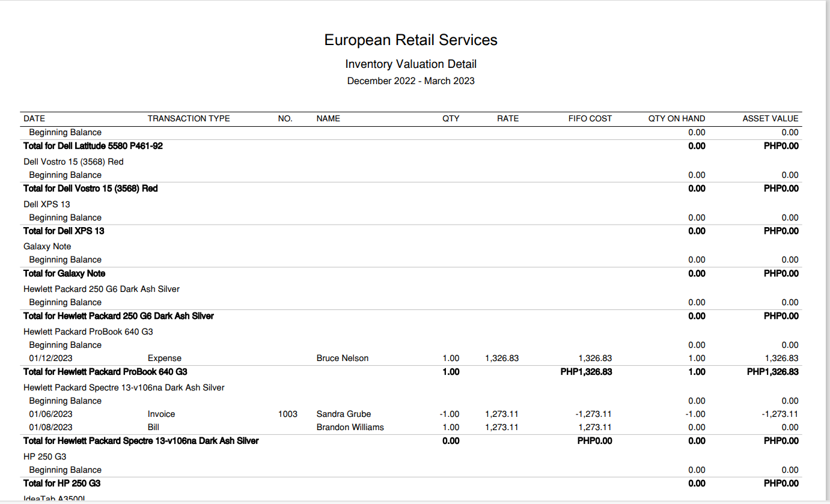Image resolution: width=830 pixels, height=504 pixels.
Task: Click the TRANSACTION TYPE column header
Action: pyautogui.click(x=189, y=118)
